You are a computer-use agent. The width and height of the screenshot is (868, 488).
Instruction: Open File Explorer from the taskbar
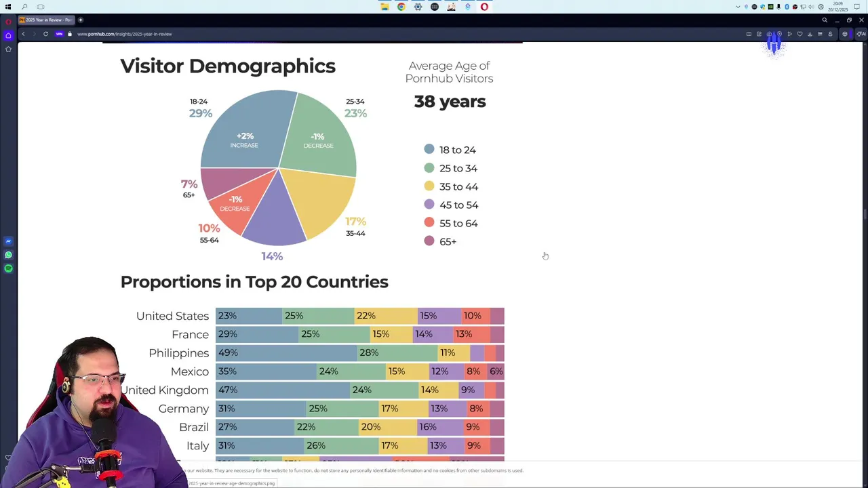[384, 7]
